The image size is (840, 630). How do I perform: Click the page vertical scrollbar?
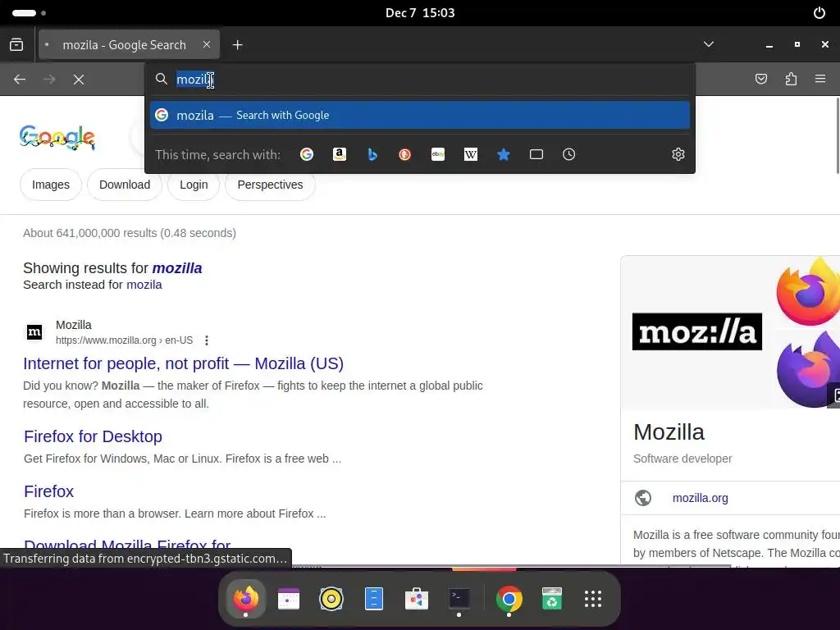coord(838,135)
